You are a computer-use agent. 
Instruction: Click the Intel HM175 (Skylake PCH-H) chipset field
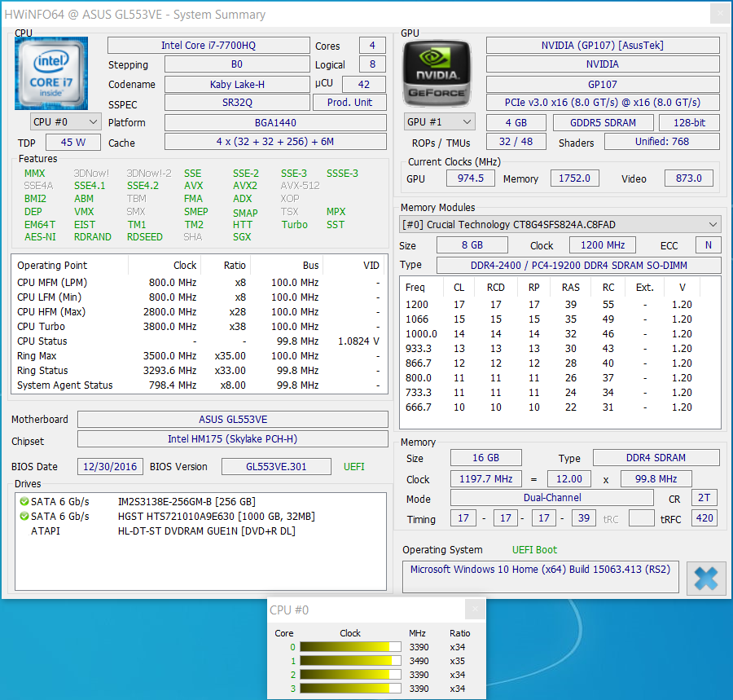tap(233, 439)
